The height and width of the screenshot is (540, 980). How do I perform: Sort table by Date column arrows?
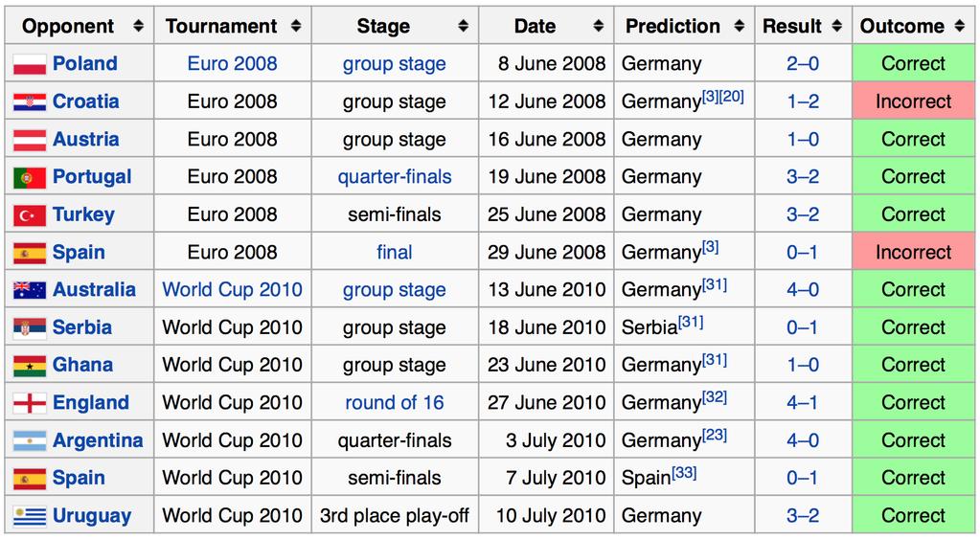[599, 26]
